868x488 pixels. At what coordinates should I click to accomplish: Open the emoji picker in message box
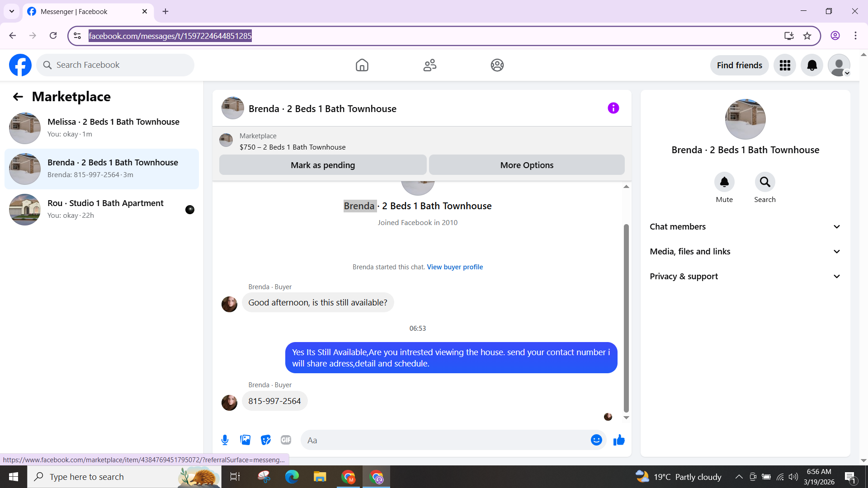(x=596, y=440)
